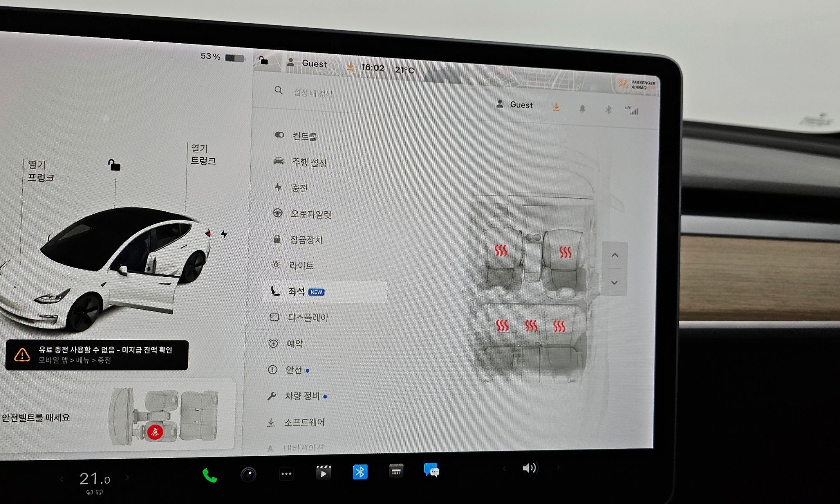This screenshot has width=840, height=504.
Task: Toggle the rear right seat heater
Action: (x=559, y=326)
